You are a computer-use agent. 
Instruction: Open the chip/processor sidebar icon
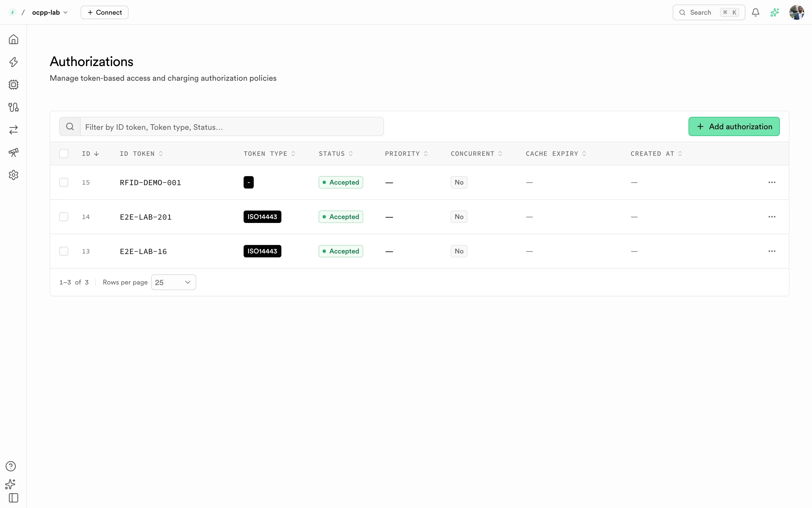(14, 84)
